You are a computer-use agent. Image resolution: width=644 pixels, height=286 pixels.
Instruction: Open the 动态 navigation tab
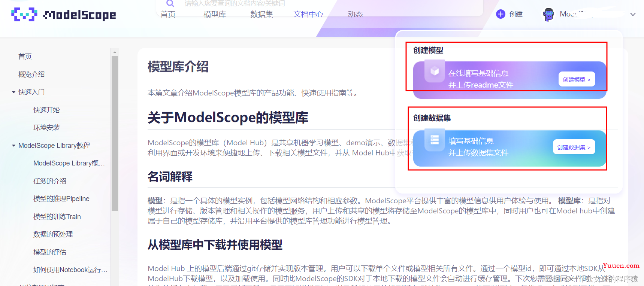(x=355, y=14)
